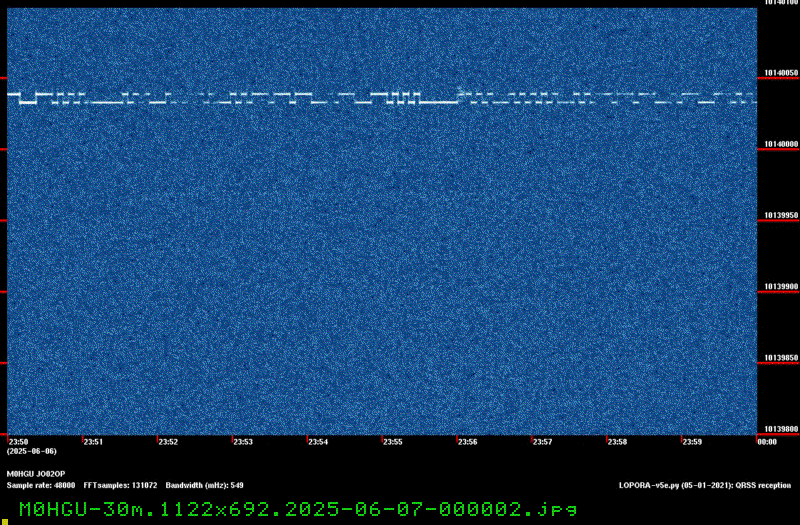The width and height of the screenshot is (800, 525).
Task: Click the 23:51 time axis label
Action: pyautogui.click(x=93, y=442)
